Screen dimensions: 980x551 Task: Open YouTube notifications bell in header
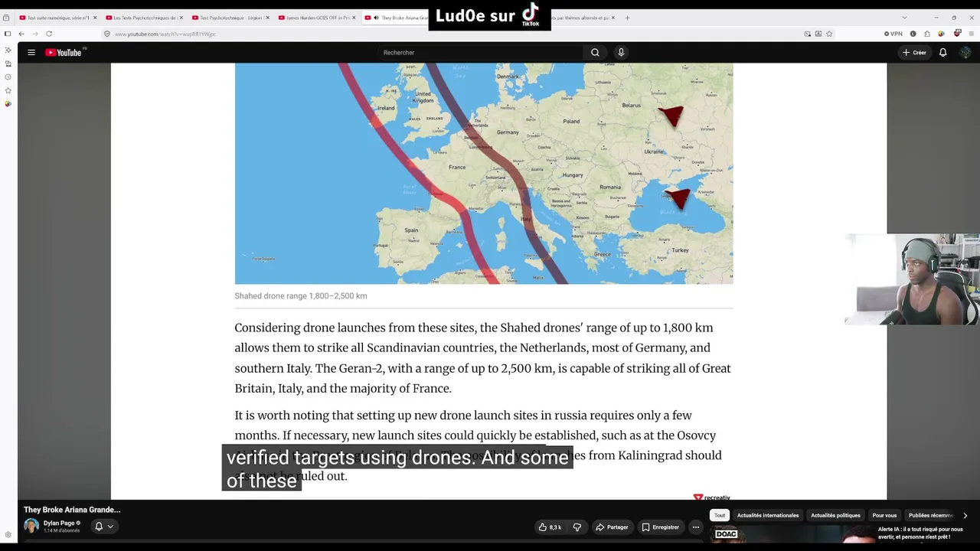pyautogui.click(x=943, y=52)
